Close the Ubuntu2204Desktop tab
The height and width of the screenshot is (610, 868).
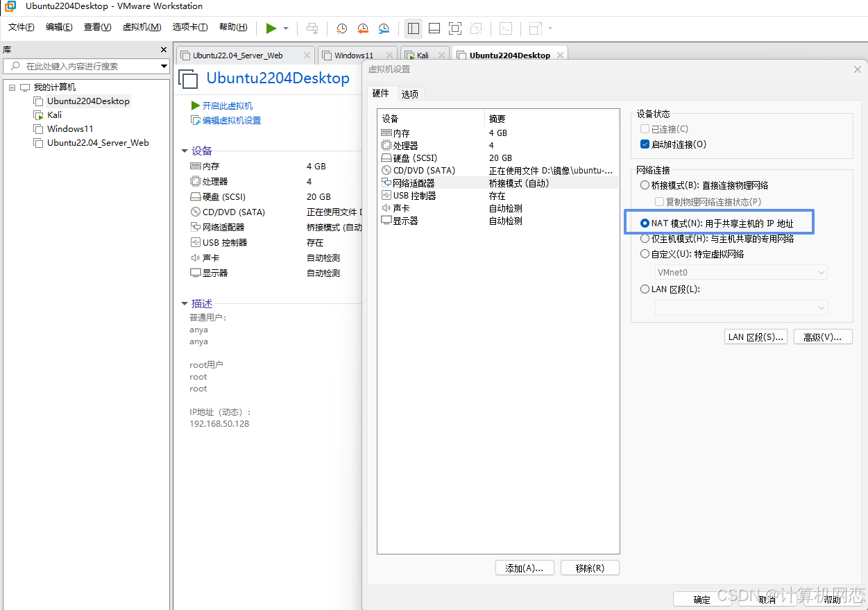[560, 55]
